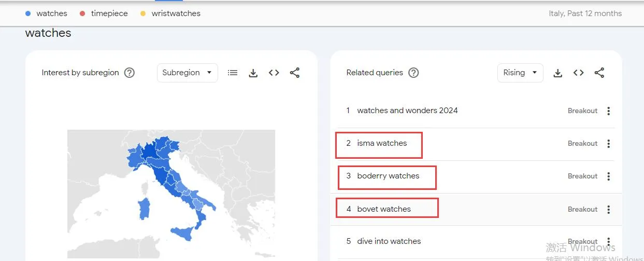Open help for Related queries

(x=413, y=73)
